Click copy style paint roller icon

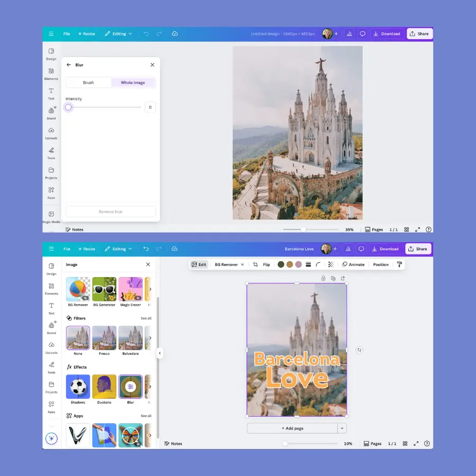(399, 264)
